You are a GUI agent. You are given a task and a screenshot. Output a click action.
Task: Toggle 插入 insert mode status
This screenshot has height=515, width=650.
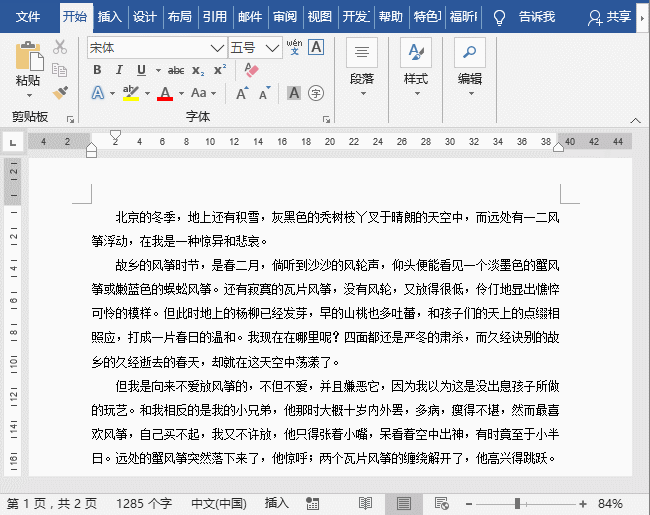[276, 503]
